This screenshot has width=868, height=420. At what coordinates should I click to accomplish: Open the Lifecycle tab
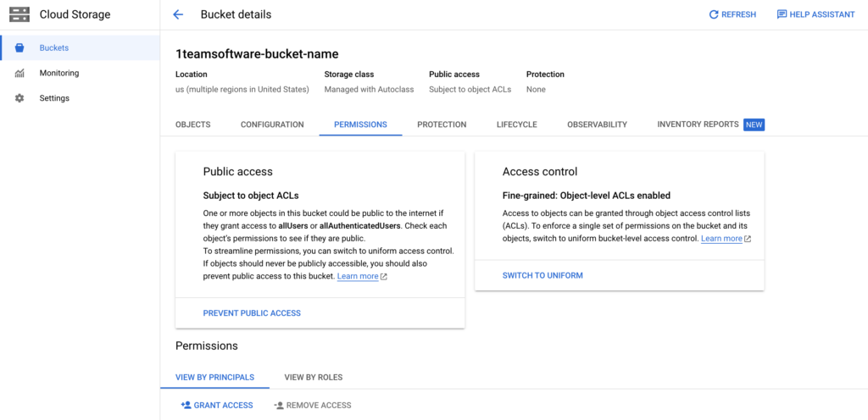(516, 124)
